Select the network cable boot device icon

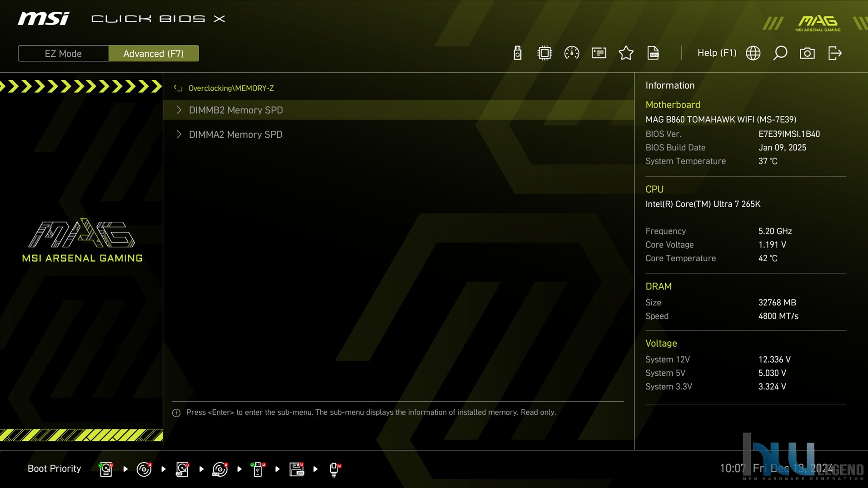click(335, 469)
